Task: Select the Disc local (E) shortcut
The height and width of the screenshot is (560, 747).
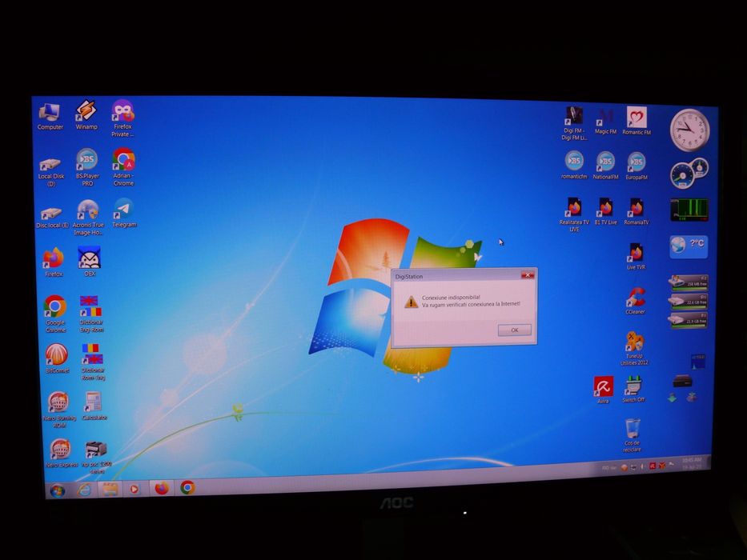Action: (52, 217)
